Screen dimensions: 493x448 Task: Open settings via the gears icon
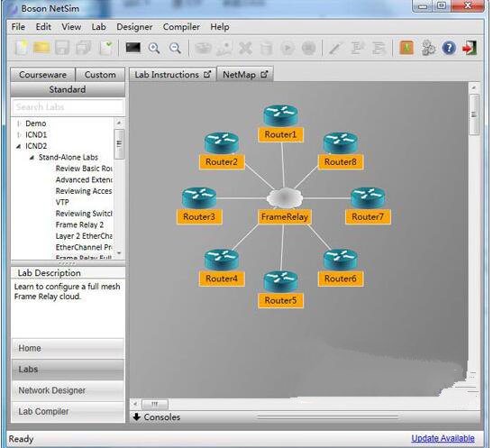428,48
